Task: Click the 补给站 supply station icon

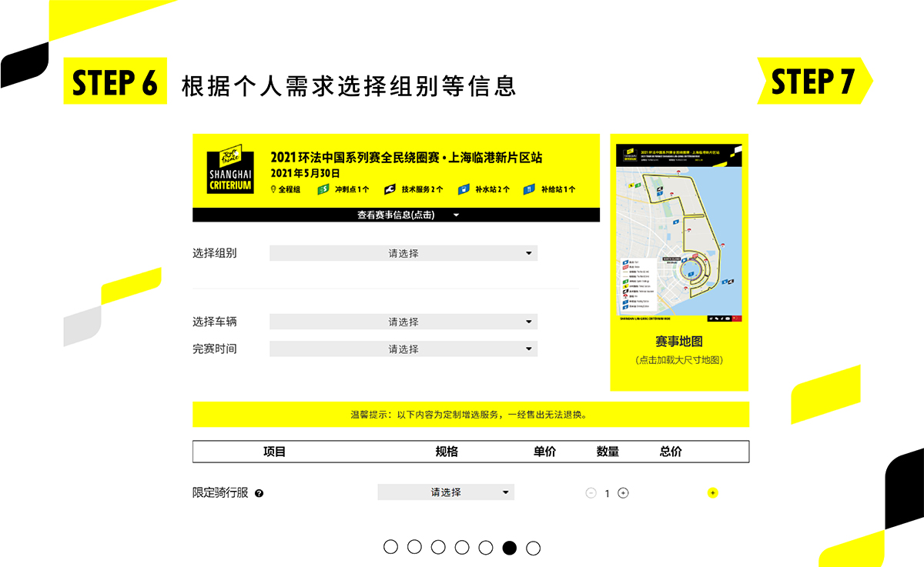Action: pyautogui.click(x=529, y=189)
